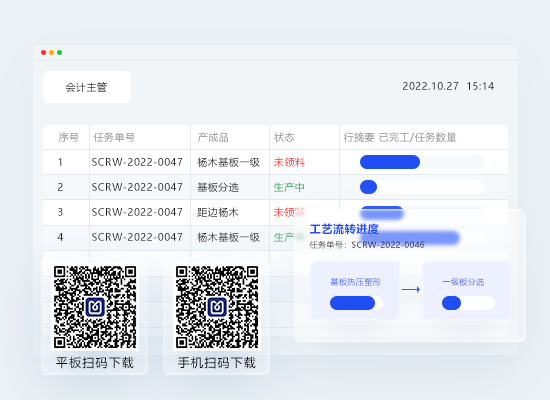Click the mobile download QR code
Screen dimensions: 550x400
[x=217, y=307]
